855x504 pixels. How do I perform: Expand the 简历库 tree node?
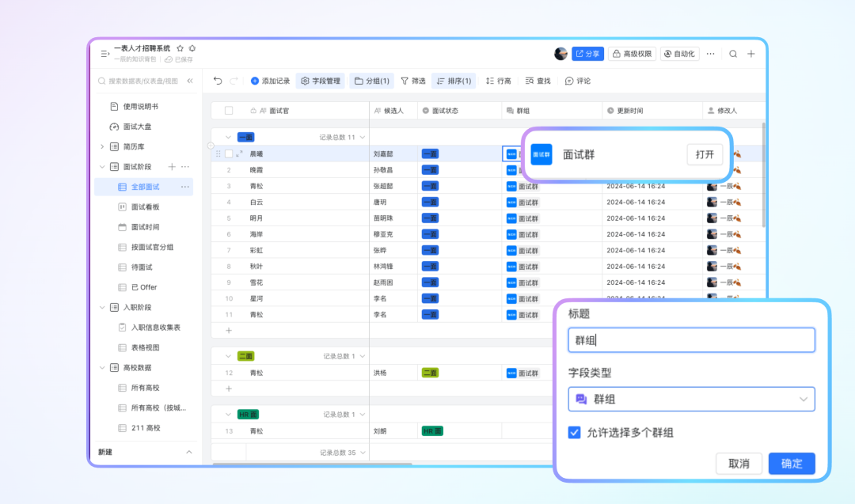pyautogui.click(x=102, y=146)
